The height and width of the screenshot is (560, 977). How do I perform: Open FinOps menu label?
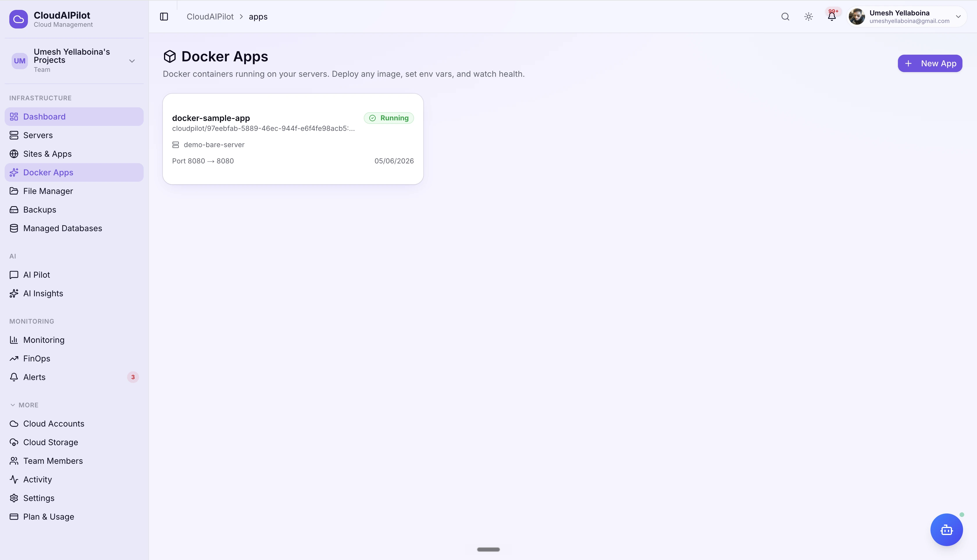click(37, 359)
